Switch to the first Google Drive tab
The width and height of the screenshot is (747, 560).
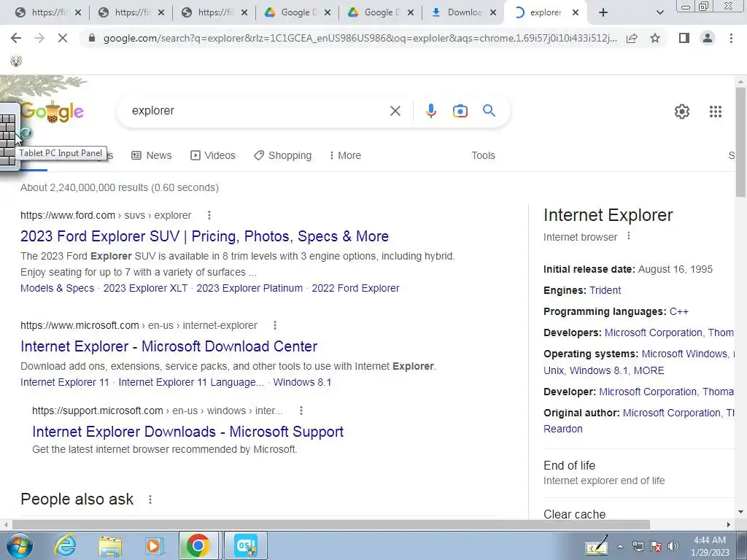tap(291, 12)
